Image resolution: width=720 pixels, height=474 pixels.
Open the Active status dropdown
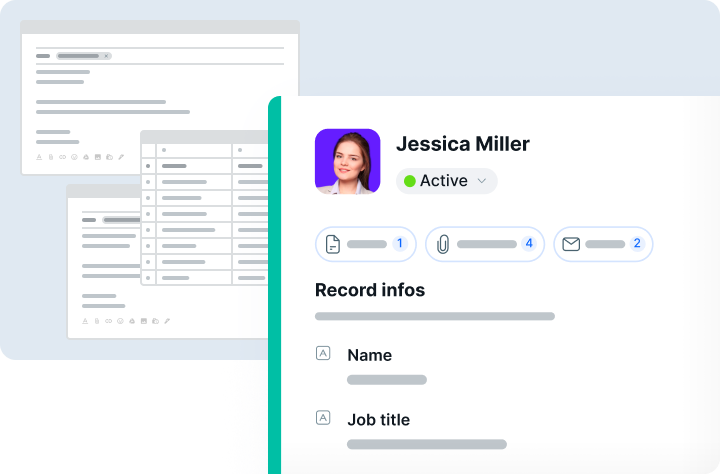click(446, 181)
